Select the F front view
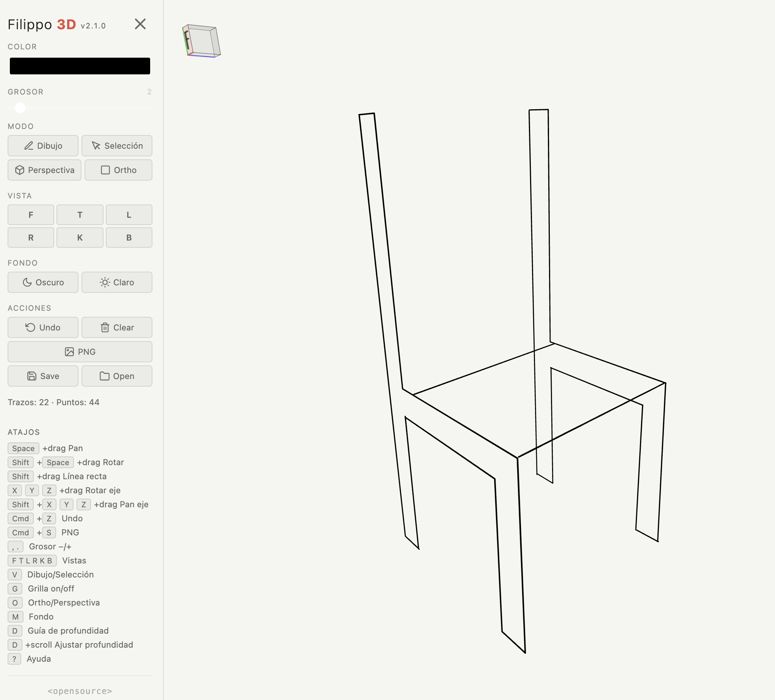This screenshot has height=700, width=775. click(30, 215)
